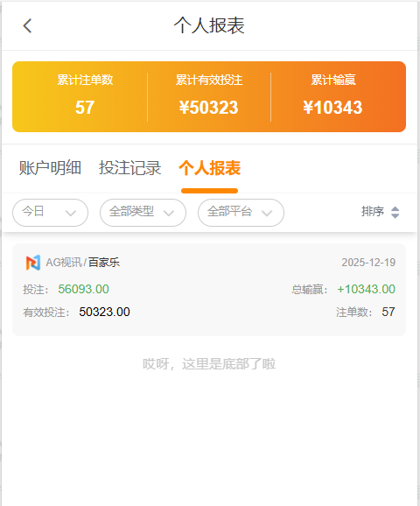Click the 累计有效投注 label
420x506 pixels.
pyautogui.click(x=209, y=80)
